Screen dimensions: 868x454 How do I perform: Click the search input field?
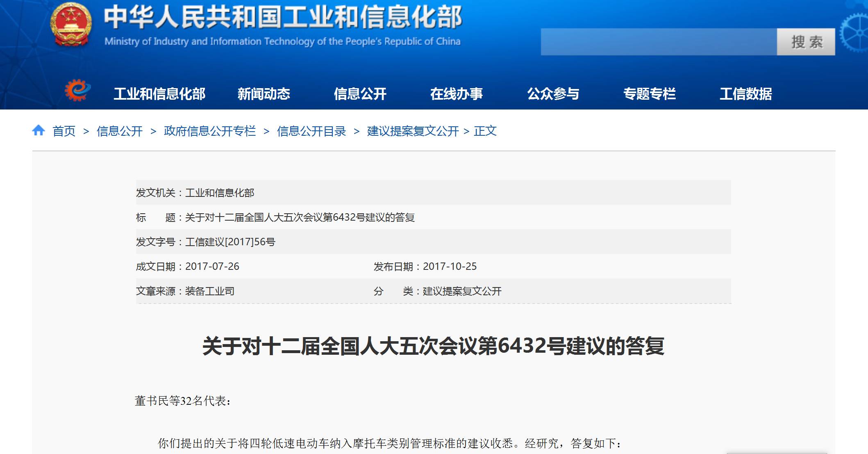point(659,42)
